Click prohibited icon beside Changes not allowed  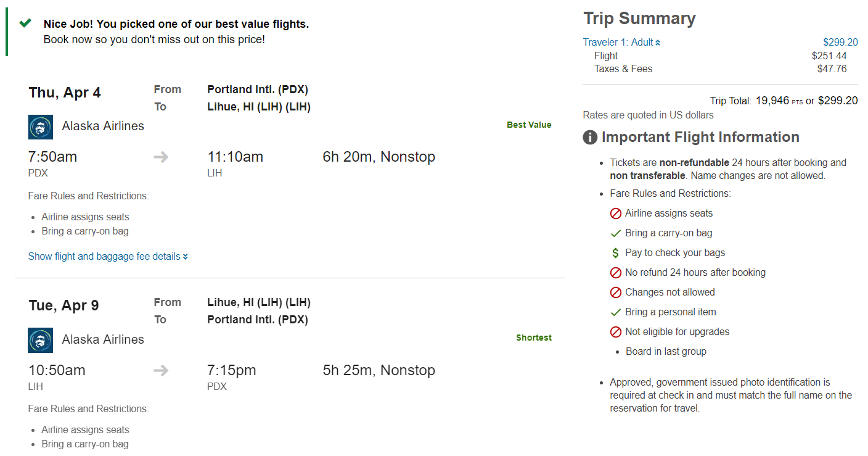(615, 292)
